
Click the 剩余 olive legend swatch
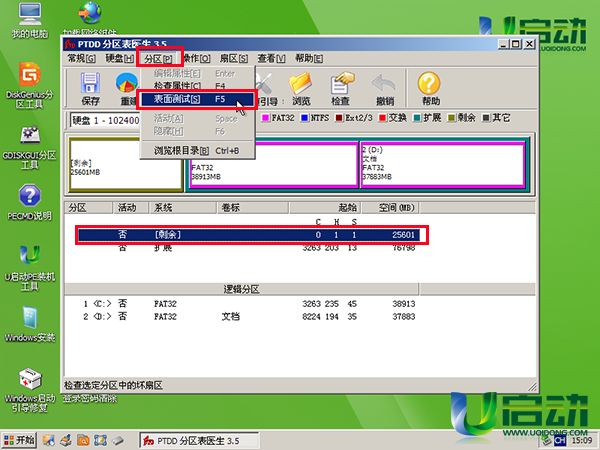coord(452,118)
